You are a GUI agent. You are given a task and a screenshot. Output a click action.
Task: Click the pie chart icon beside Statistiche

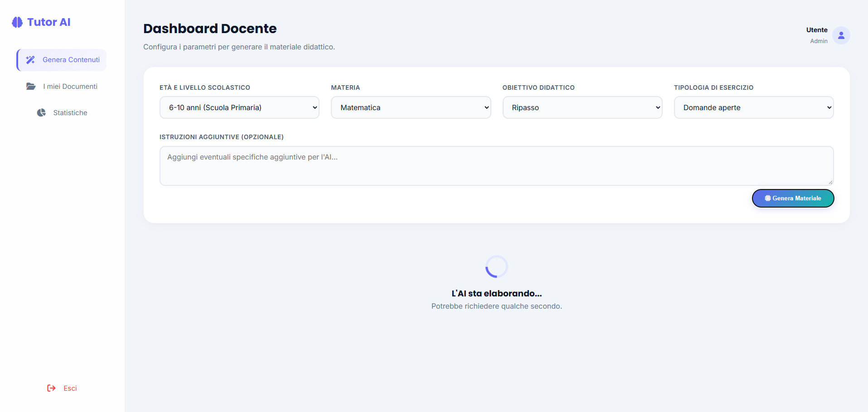click(x=41, y=113)
